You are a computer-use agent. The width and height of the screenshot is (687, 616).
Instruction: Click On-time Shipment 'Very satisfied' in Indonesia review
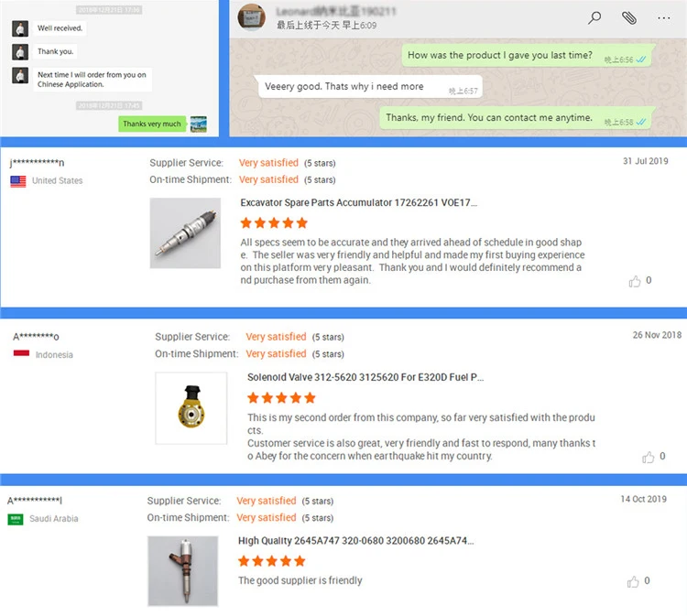276,353
